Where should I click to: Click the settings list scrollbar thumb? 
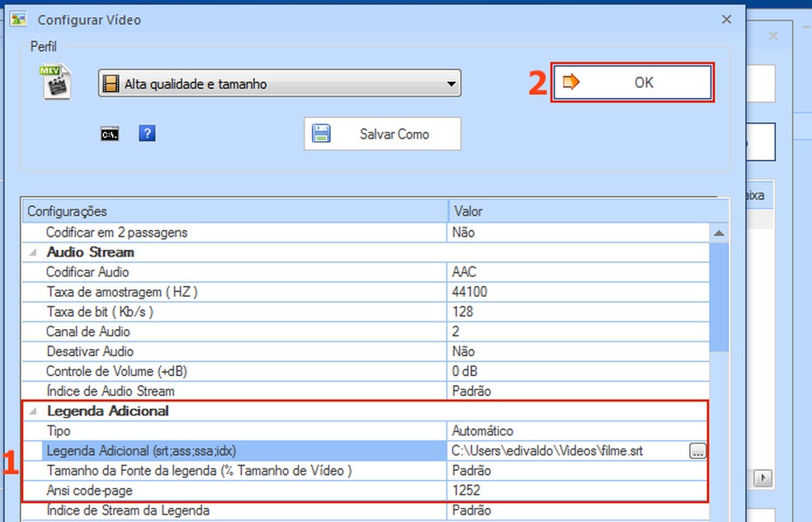click(x=719, y=297)
